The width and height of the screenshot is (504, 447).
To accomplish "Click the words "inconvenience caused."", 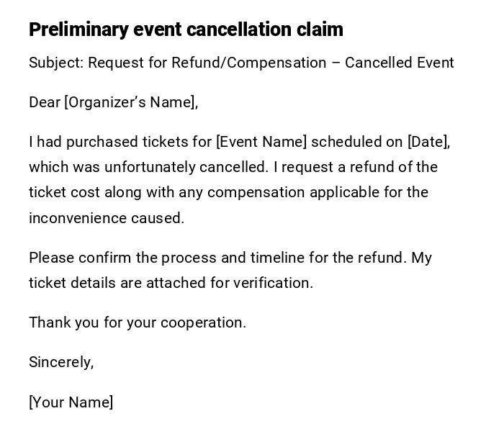I will (x=107, y=218).
